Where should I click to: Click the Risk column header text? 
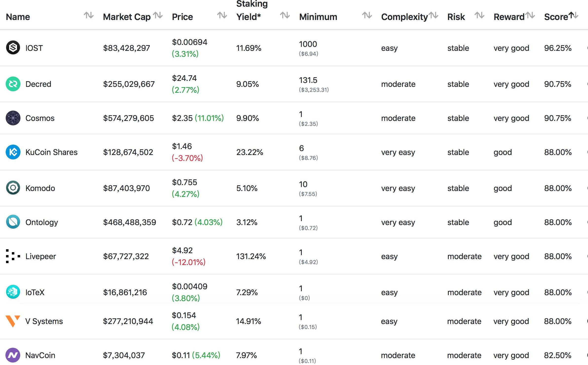click(456, 17)
